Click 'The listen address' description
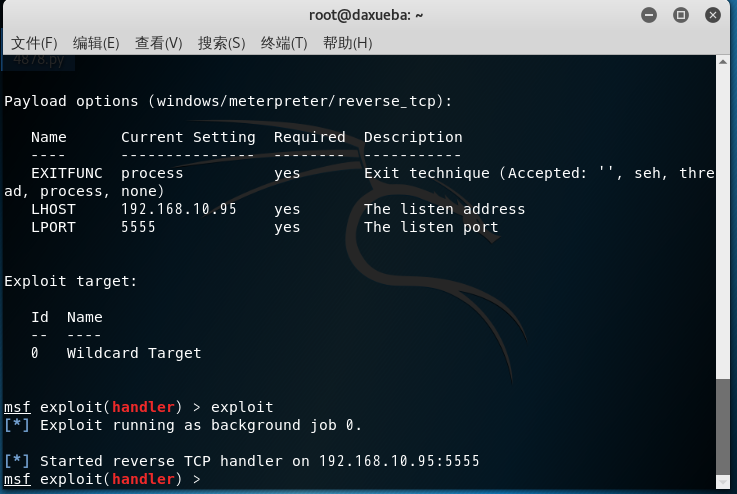The width and height of the screenshot is (737, 494). (444, 209)
